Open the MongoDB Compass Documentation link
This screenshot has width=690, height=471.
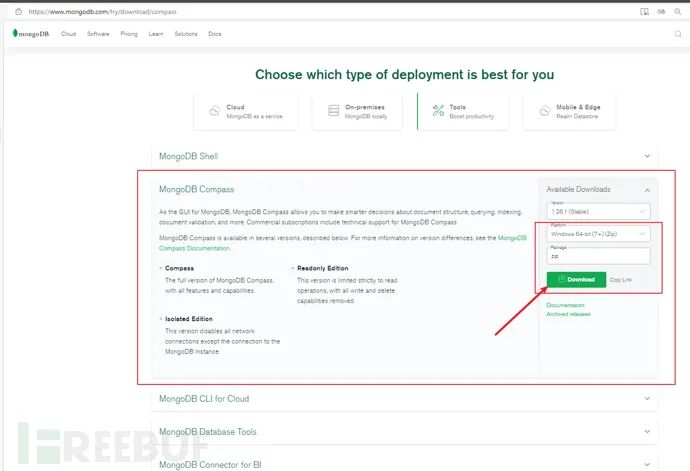click(343, 243)
